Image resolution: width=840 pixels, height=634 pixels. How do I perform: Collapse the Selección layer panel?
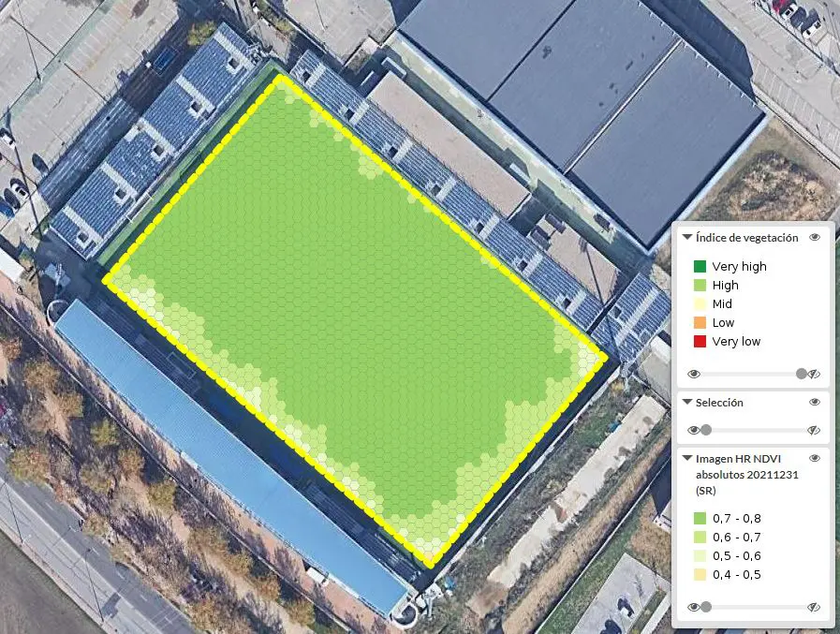(x=687, y=402)
